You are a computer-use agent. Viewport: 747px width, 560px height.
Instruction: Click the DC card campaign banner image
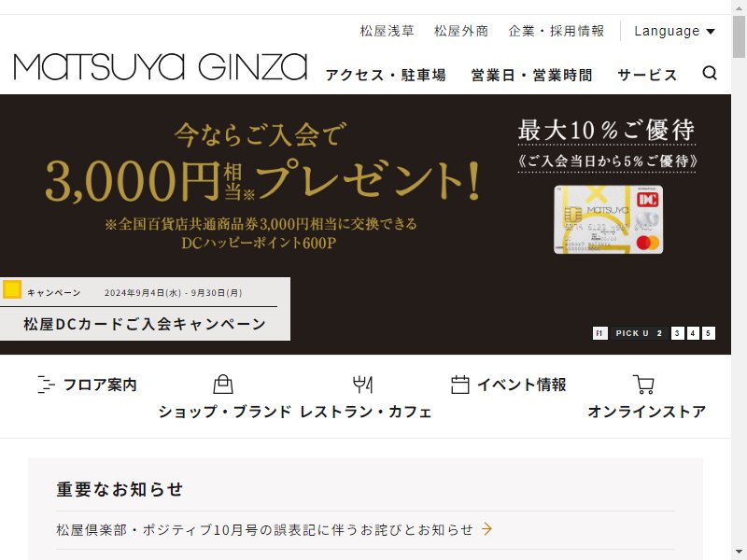tap(365, 224)
